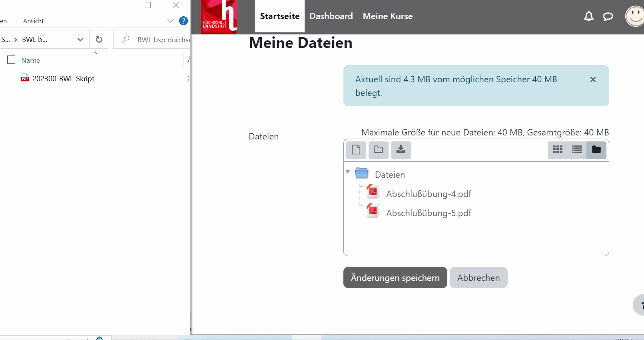Switch to grid icon view
Image resolution: width=644 pixels, height=340 pixels.
(557, 150)
